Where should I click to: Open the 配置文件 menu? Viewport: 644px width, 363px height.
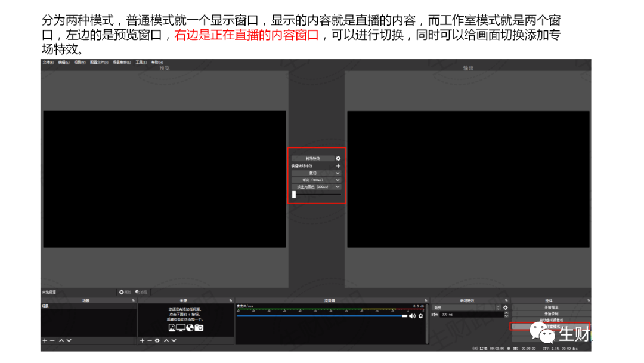(99, 63)
